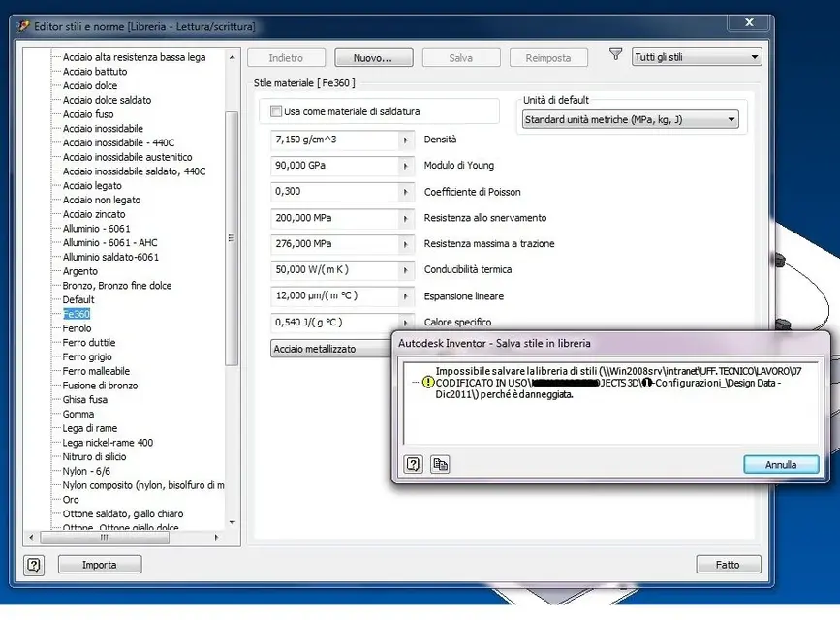Select Alluminio - 6061 - AHC
This screenshot has width=840, height=620.
109,243
